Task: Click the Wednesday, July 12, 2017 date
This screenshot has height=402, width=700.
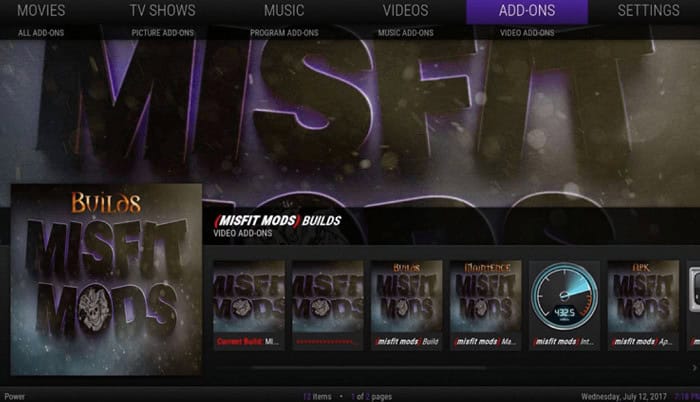Action: coord(623,396)
